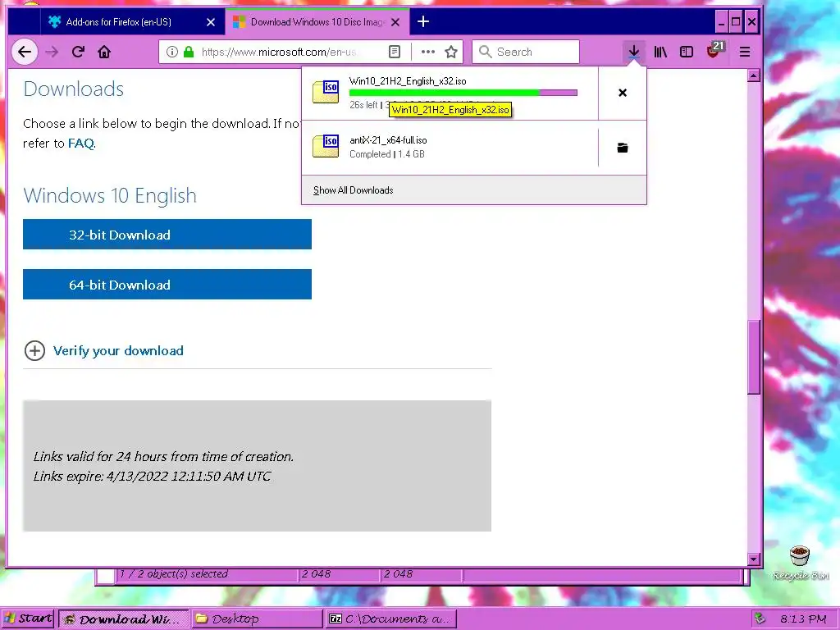Switch to 7z C:\Documents taskbar button

pos(391,619)
